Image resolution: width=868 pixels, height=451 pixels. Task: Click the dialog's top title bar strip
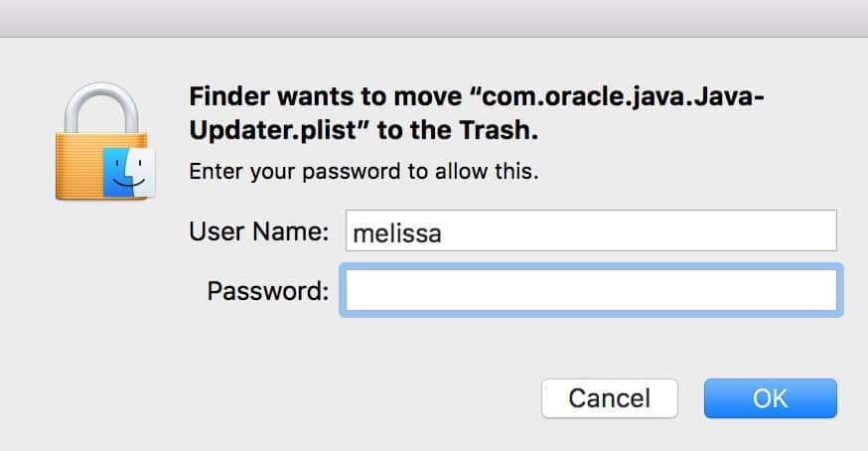434,18
